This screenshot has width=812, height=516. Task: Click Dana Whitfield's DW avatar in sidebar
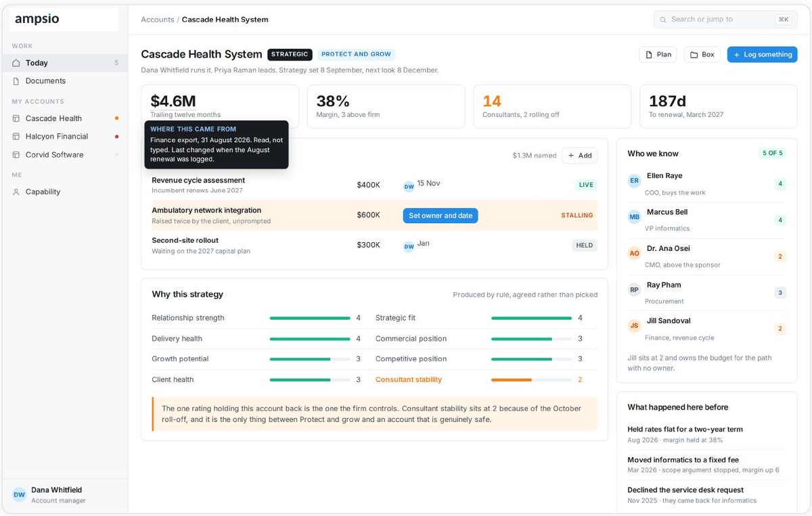click(x=19, y=495)
